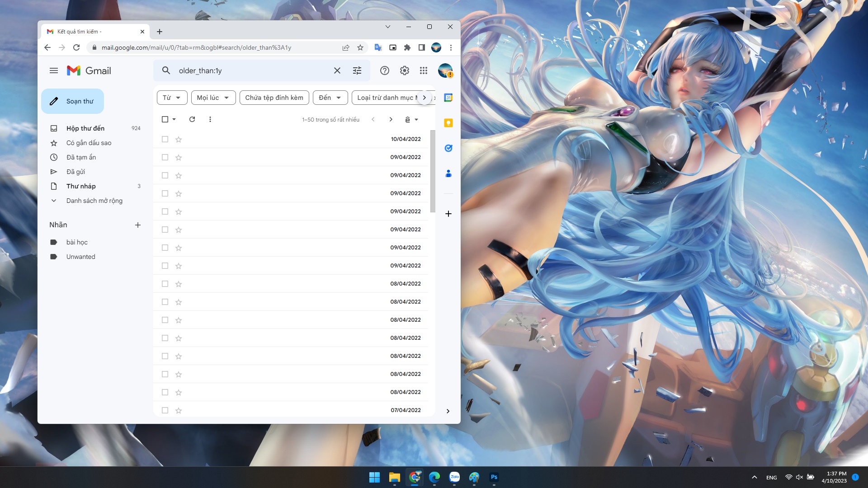This screenshot has width=868, height=488.
Task: Open Google Tasks side panel icon
Action: pyautogui.click(x=448, y=148)
